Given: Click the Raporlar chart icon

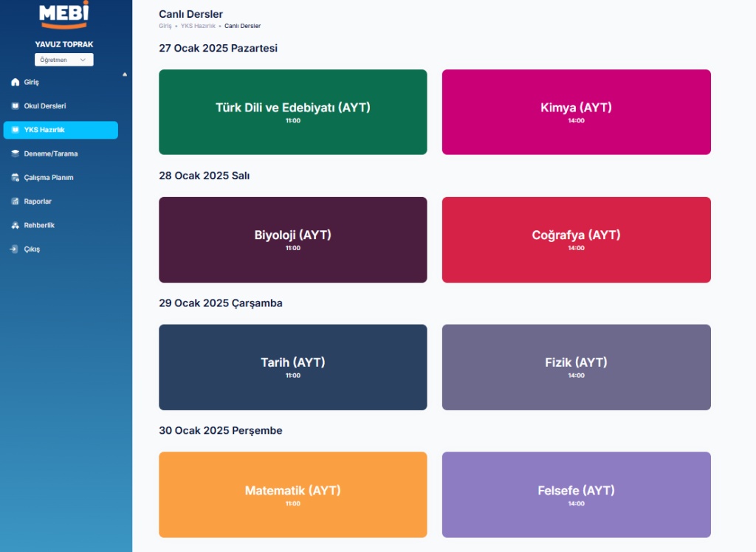Looking at the screenshot, I should (16, 201).
